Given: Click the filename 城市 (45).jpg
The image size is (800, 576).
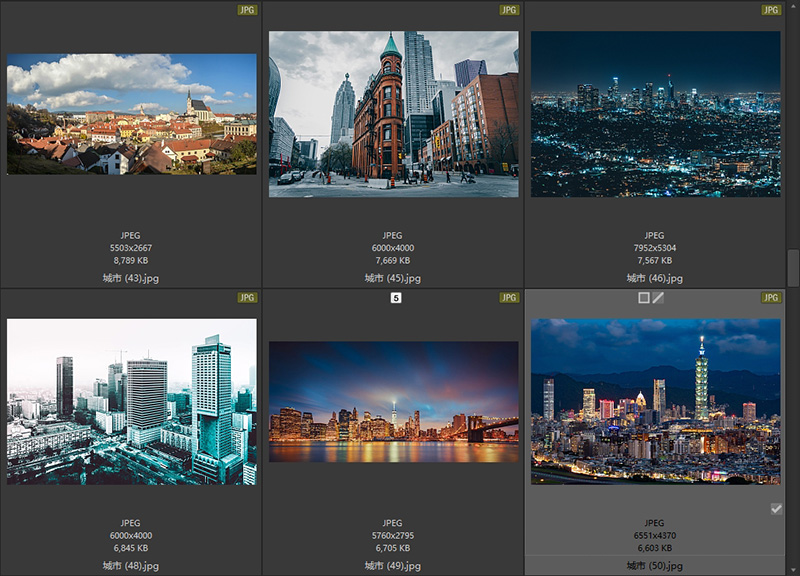Looking at the screenshot, I should coord(393,278).
